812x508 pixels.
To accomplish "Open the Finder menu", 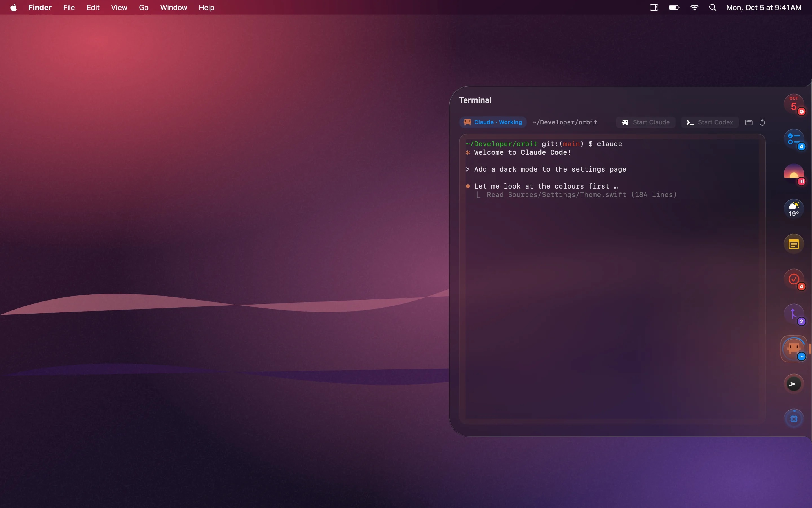I will point(40,7).
